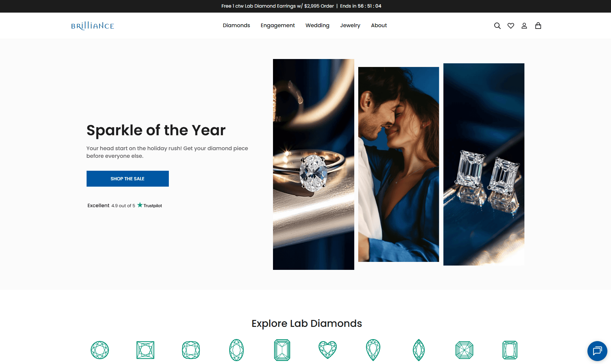Select the oval diamond shape icon
Image resolution: width=611 pixels, height=364 pixels.
(x=237, y=350)
